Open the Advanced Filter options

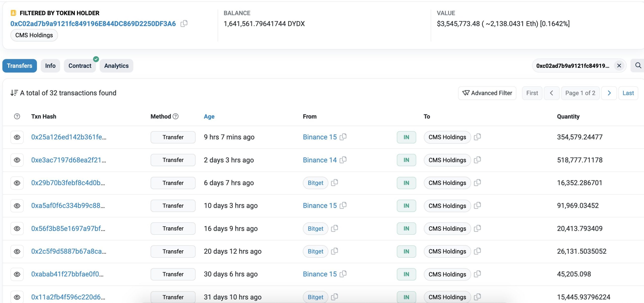(487, 93)
